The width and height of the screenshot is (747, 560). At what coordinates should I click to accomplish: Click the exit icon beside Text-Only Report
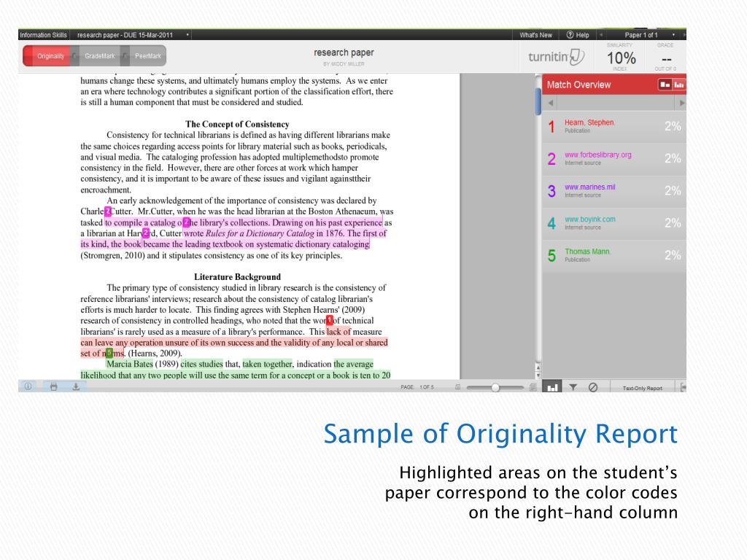point(683,387)
